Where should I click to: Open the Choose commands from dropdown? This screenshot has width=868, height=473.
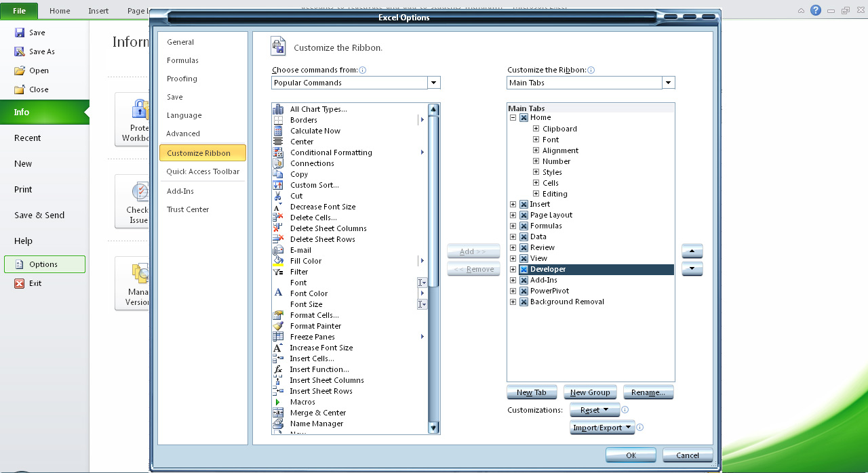pyautogui.click(x=434, y=83)
